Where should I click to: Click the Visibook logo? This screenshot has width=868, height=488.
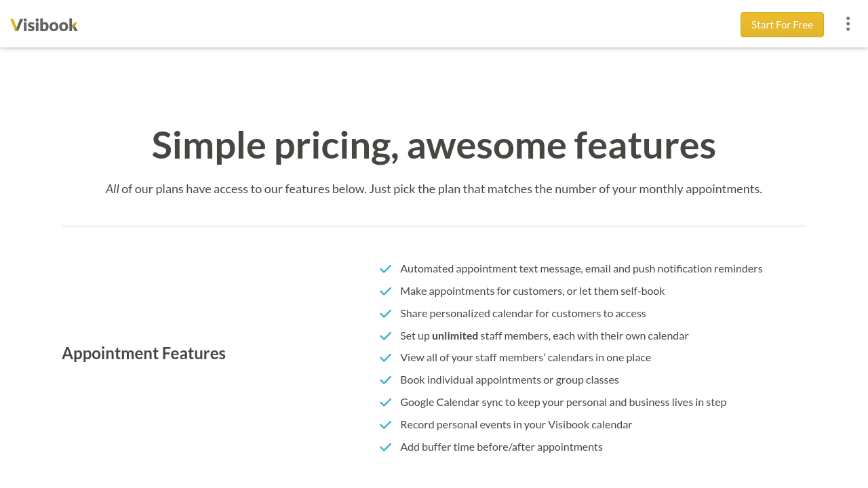coord(44,25)
